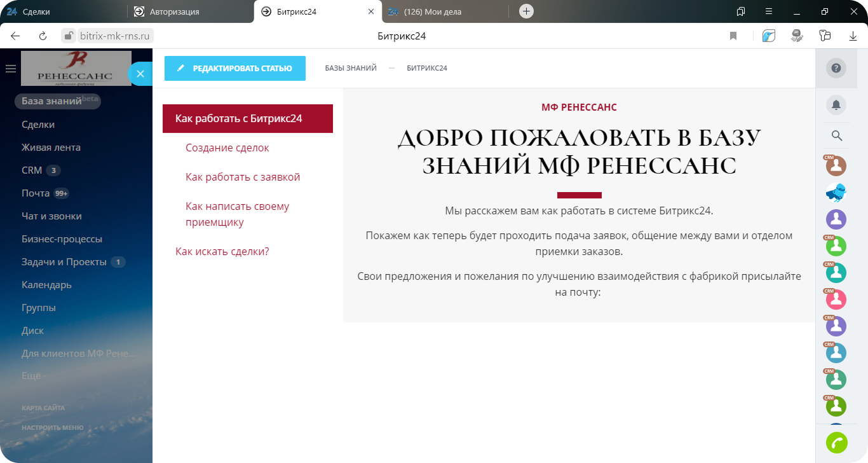Screen dimensions: 868x463
Task: Select Как работать с Битрикс24 article
Action: click(248, 118)
